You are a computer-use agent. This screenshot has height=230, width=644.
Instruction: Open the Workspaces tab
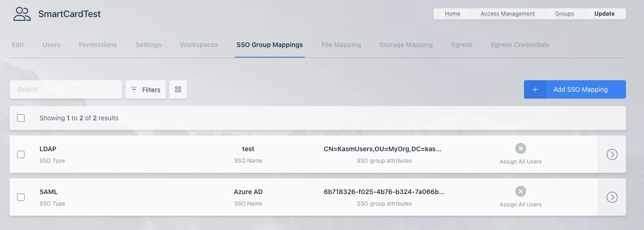(199, 45)
